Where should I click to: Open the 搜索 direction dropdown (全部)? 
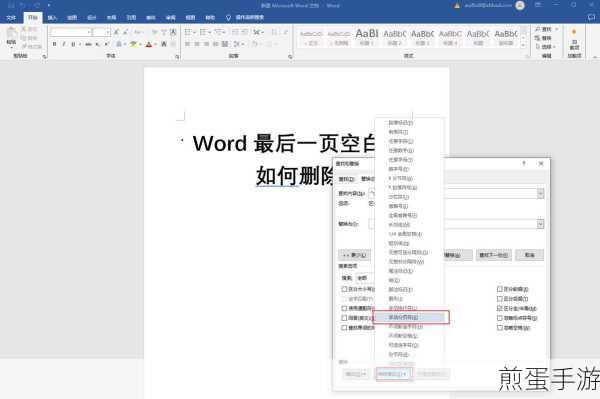tap(365, 278)
